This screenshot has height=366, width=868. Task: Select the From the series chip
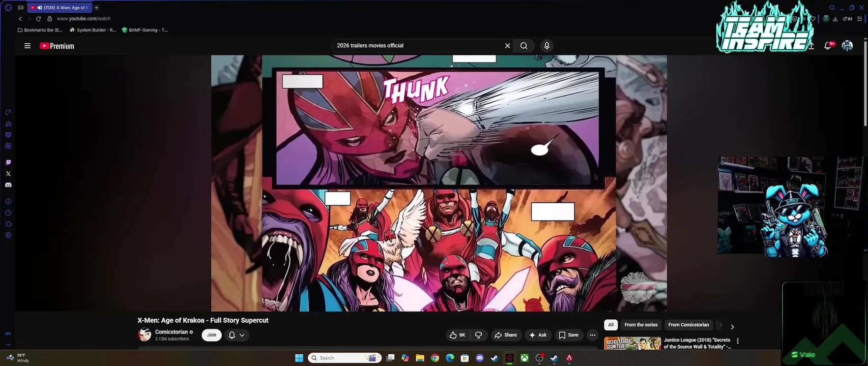click(x=641, y=325)
